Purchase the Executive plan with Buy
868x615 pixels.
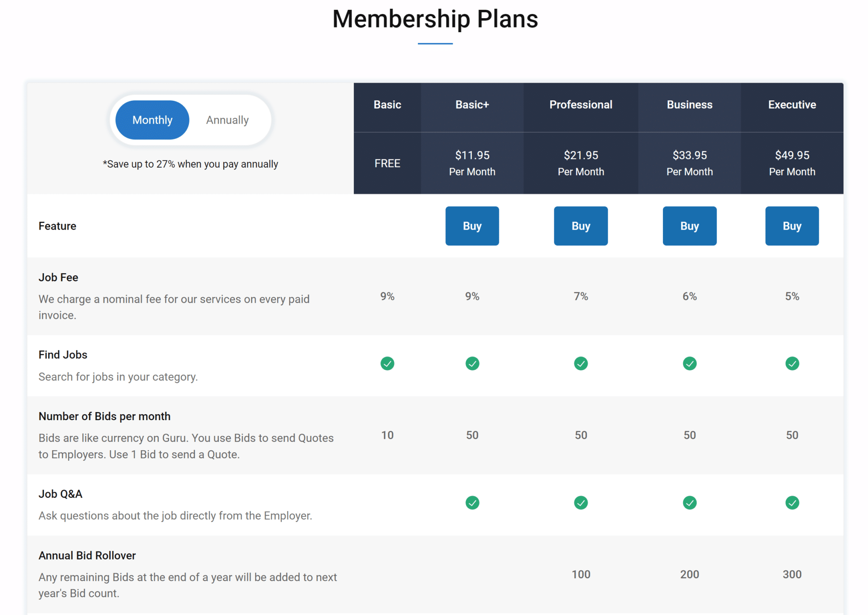click(x=792, y=226)
